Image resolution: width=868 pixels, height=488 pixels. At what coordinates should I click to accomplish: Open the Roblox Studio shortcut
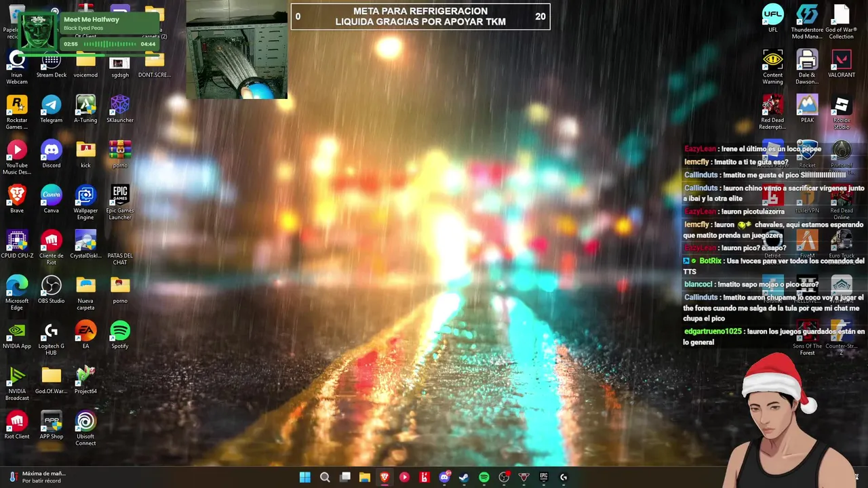(842, 113)
